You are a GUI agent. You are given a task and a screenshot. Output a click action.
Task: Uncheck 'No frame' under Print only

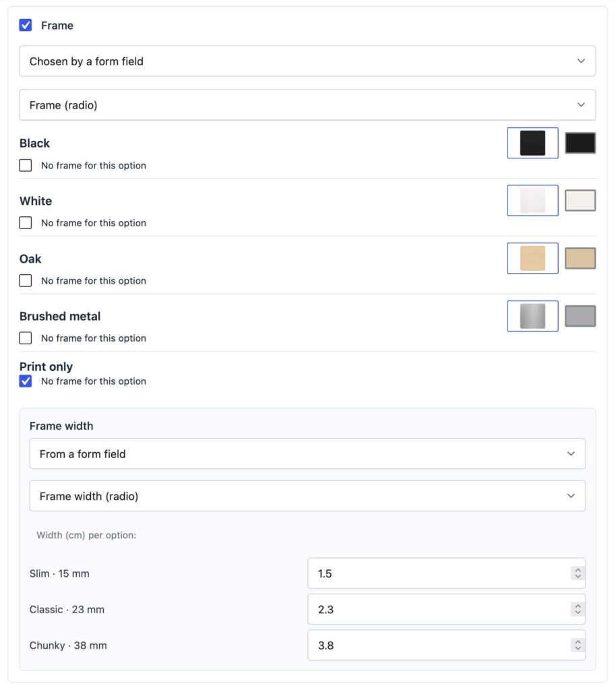pyautogui.click(x=26, y=381)
